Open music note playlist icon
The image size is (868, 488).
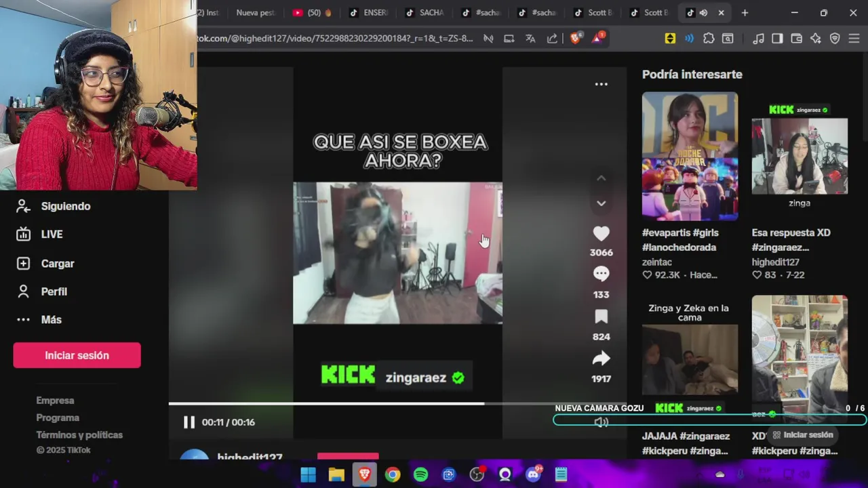758,39
